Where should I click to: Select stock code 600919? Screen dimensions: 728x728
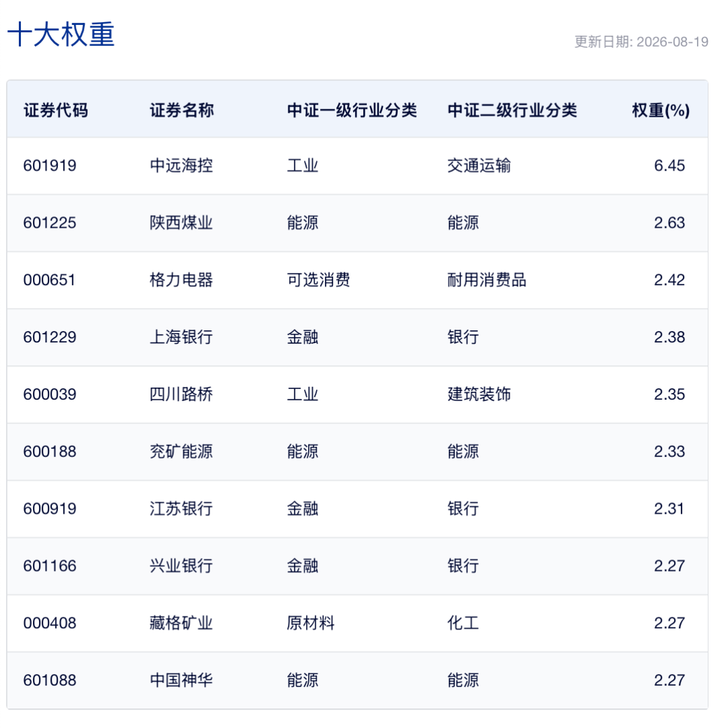(x=50, y=509)
